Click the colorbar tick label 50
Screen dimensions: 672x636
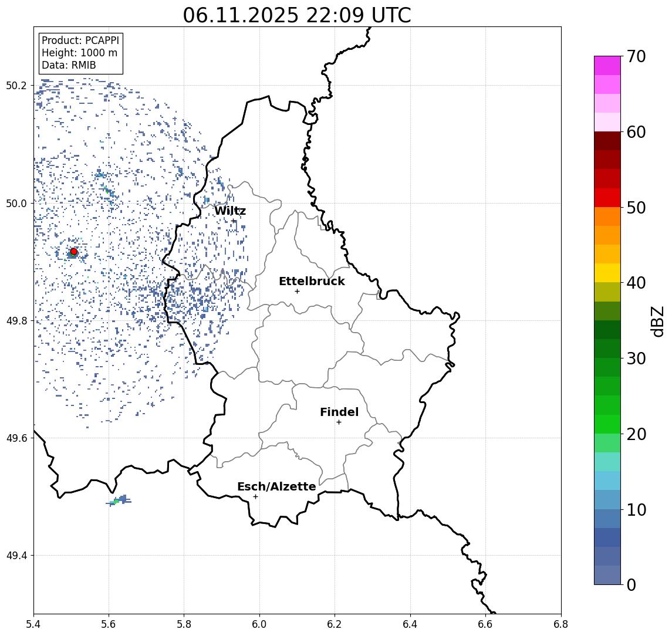[636, 208]
